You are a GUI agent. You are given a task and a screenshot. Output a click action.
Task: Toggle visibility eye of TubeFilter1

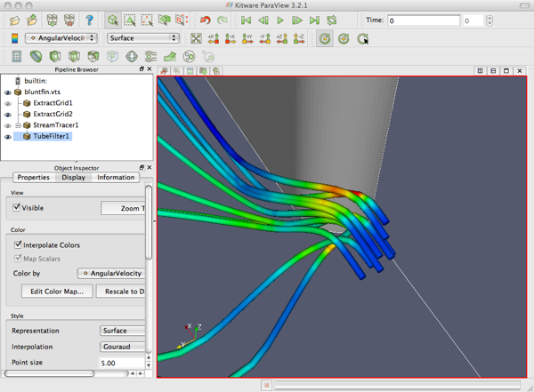click(x=7, y=137)
